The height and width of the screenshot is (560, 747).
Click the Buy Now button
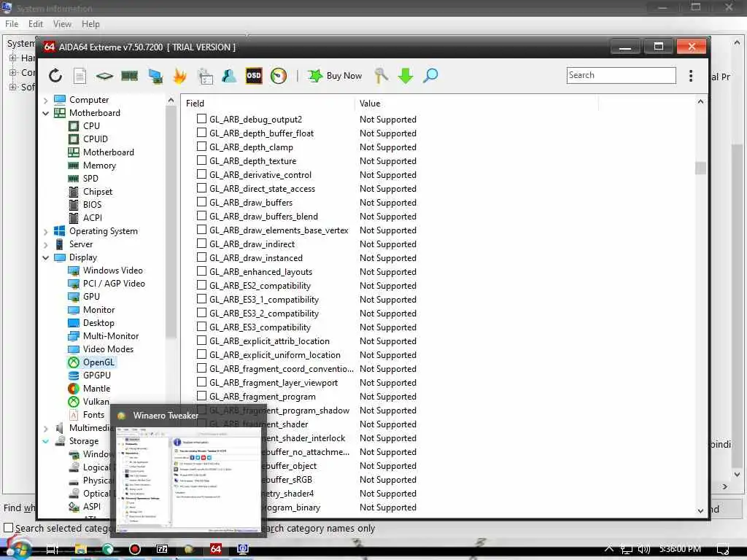pyautogui.click(x=336, y=76)
